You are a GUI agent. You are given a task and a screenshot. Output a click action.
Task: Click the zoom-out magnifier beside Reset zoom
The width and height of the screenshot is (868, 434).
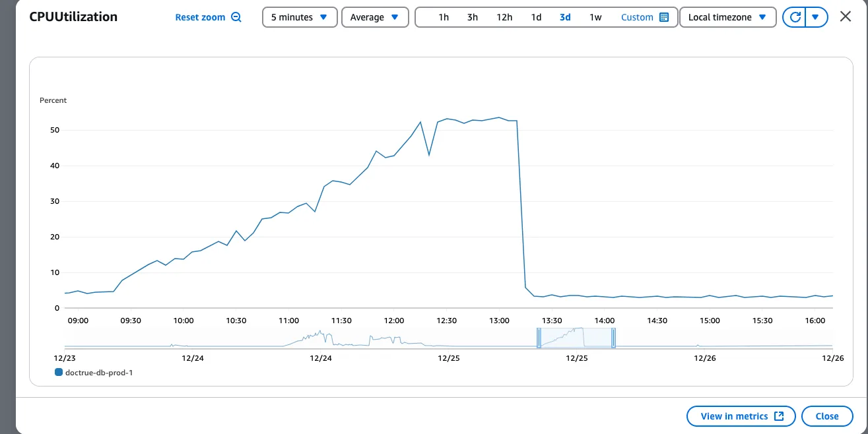point(237,17)
